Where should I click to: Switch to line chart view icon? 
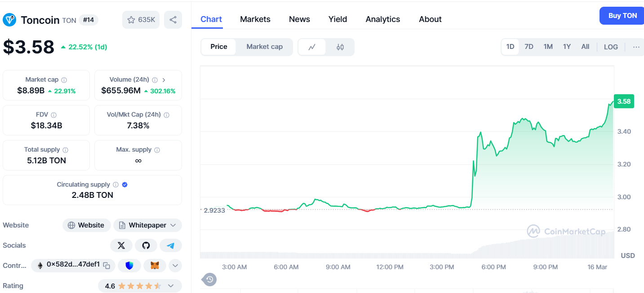[x=312, y=47]
